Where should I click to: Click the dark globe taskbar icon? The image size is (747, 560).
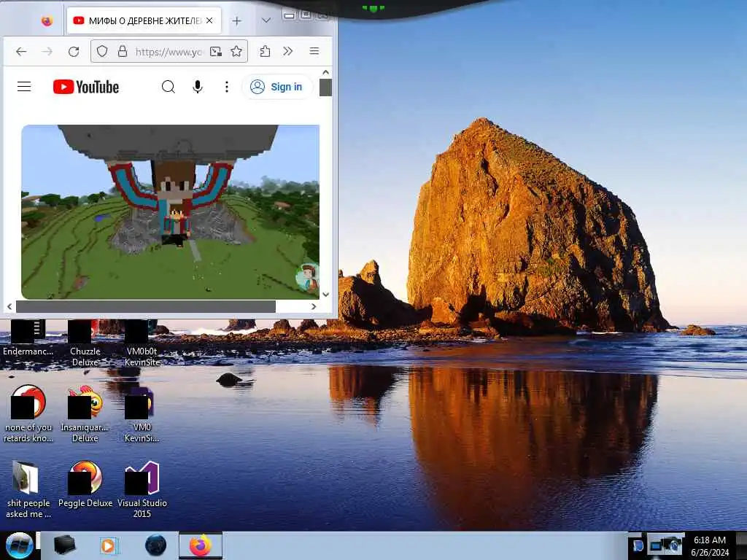click(155, 545)
